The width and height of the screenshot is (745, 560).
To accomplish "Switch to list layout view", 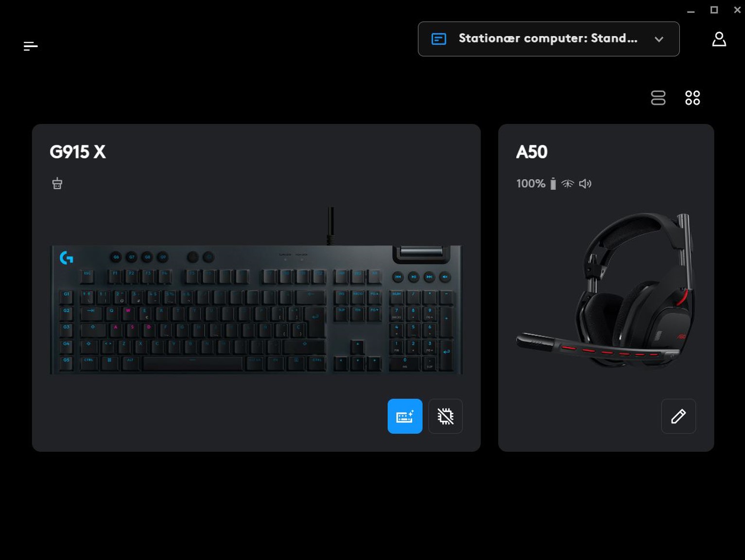I will (658, 98).
